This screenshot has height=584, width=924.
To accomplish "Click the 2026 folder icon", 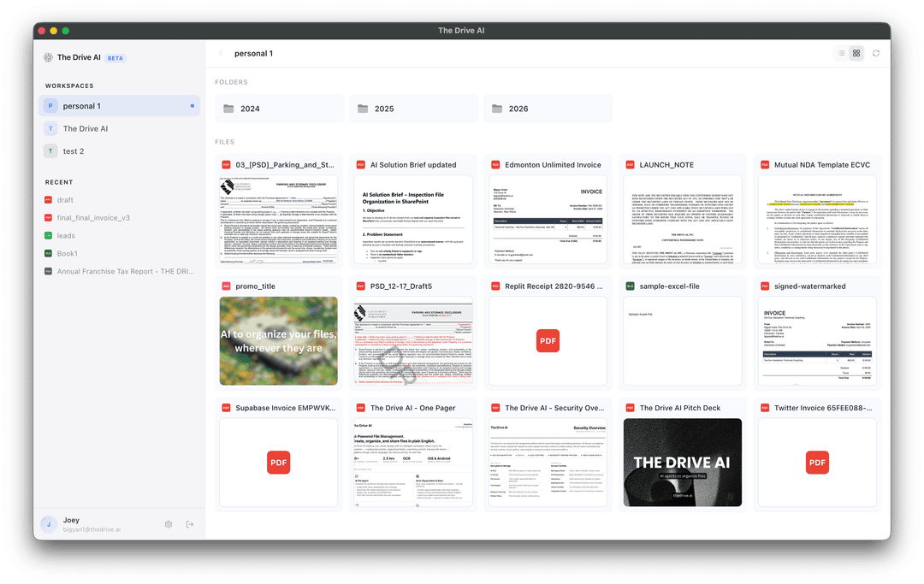I will 497,109.
